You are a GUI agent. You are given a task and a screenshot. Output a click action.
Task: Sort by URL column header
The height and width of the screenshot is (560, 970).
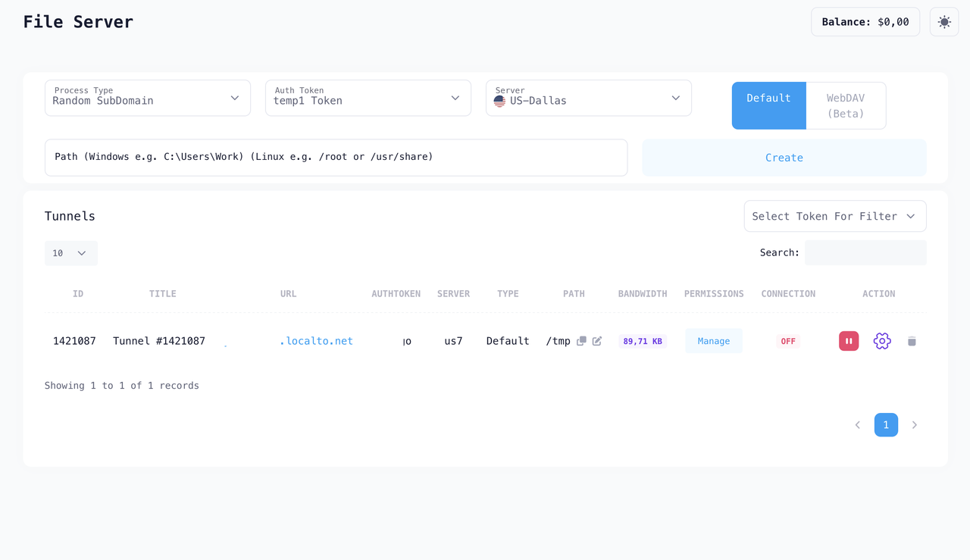coord(289,293)
